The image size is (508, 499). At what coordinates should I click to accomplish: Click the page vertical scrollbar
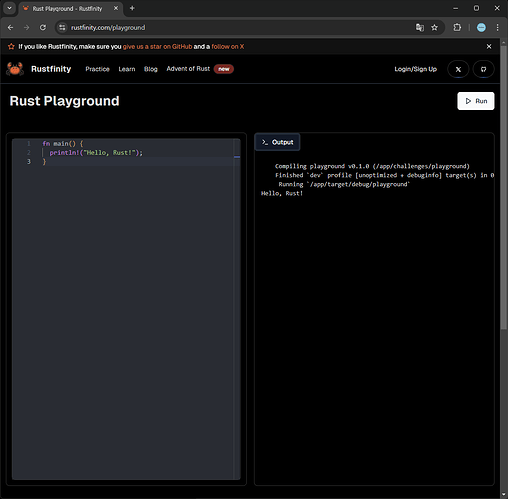click(x=504, y=187)
